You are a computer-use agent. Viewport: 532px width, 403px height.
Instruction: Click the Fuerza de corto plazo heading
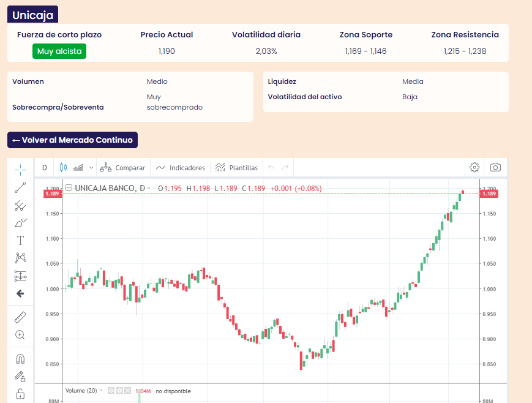[59, 35]
